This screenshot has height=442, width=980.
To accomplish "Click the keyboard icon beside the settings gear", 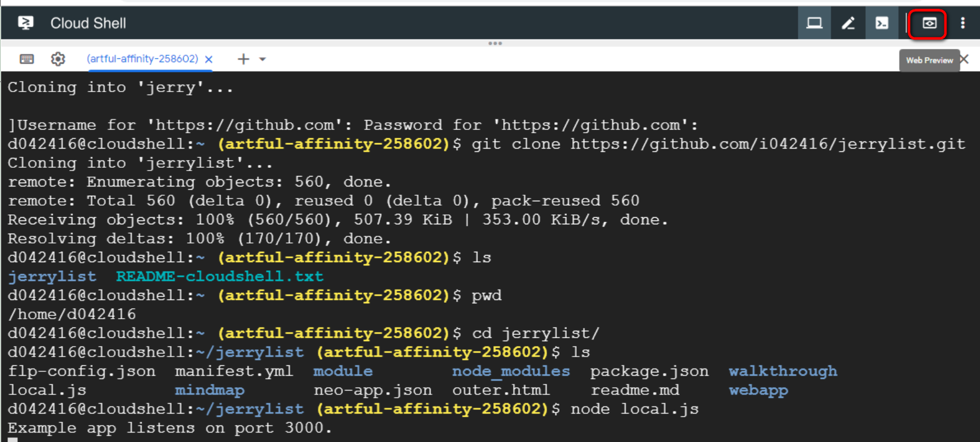I will pos(26,59).
